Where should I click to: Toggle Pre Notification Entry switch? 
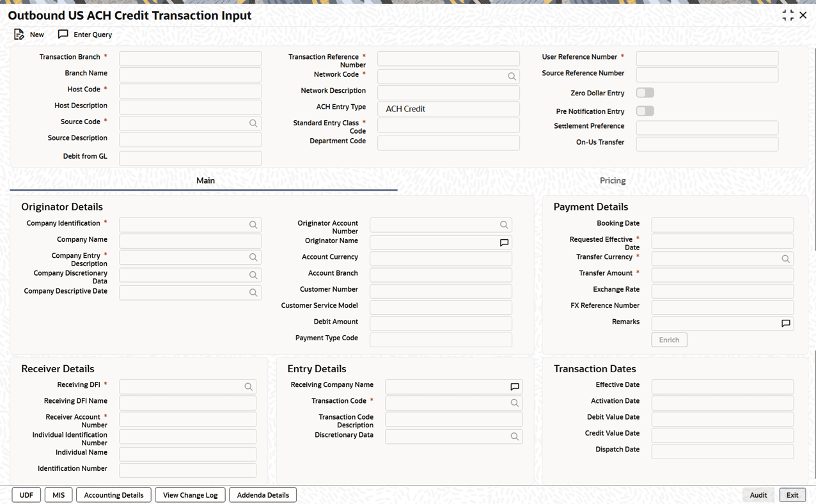point(645,111)
